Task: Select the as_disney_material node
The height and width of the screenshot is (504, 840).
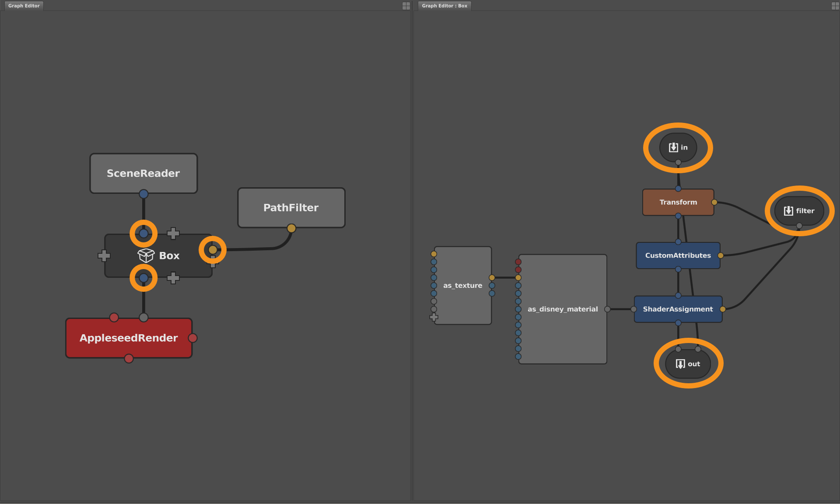Action: coord(563,309)
